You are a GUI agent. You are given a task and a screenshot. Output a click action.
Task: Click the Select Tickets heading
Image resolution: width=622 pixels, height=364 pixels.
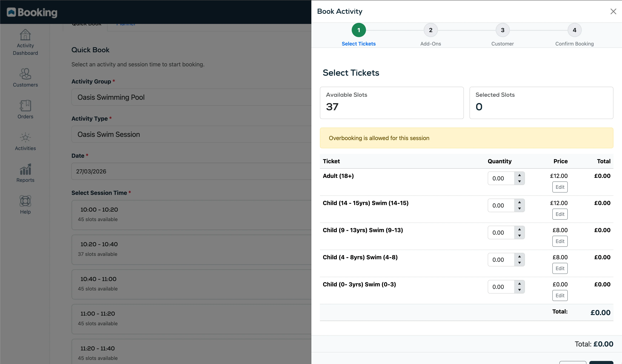click(351, 73)
